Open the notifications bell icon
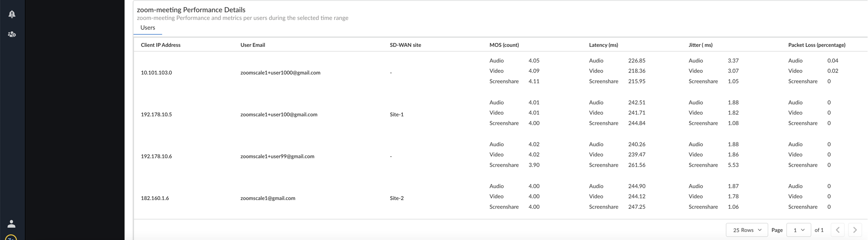The width and height of the screenshot is (868, 240). 12,14
